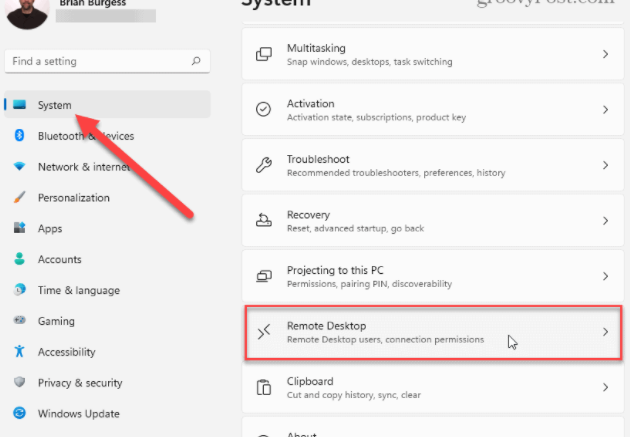The width and height of the screenshot is (630, 437).
Task: Open Windows Update section
Action: (78, 414)
